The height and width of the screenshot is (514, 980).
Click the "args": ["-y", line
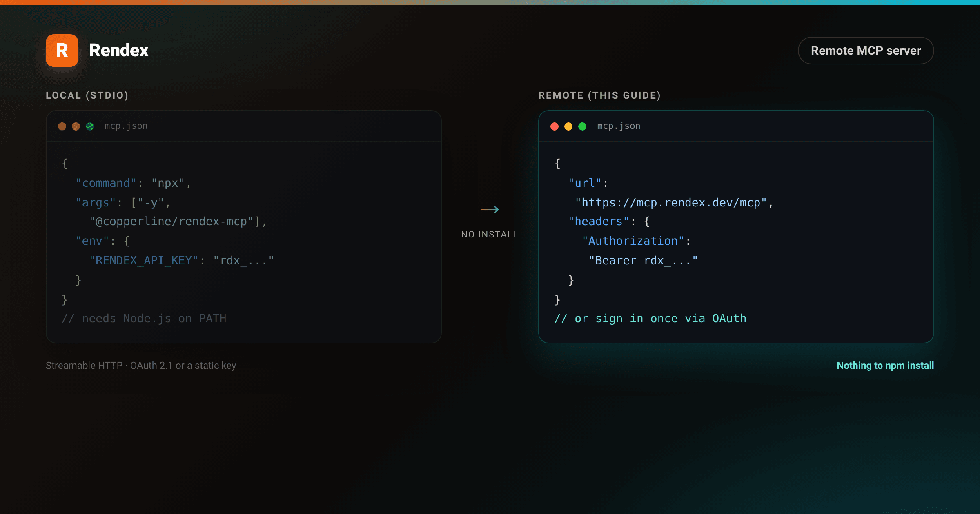tap(123, 203)
